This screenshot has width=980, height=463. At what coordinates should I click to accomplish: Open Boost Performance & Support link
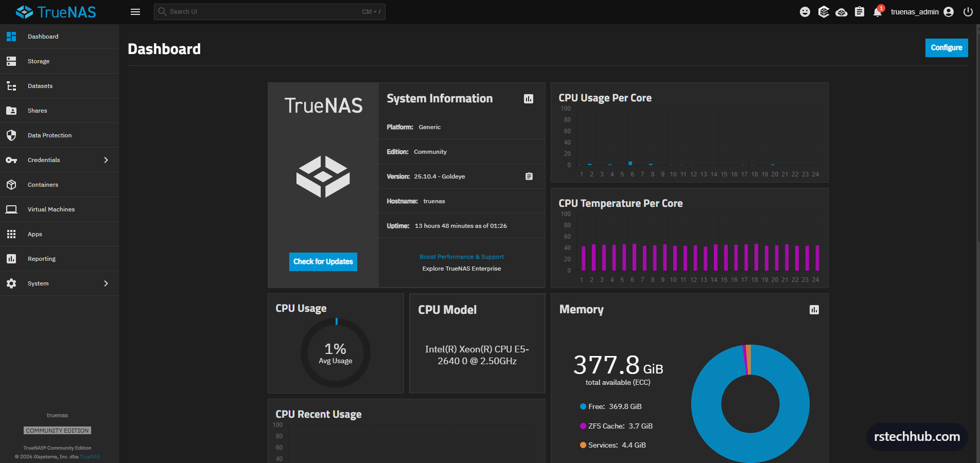click(462, 257)
